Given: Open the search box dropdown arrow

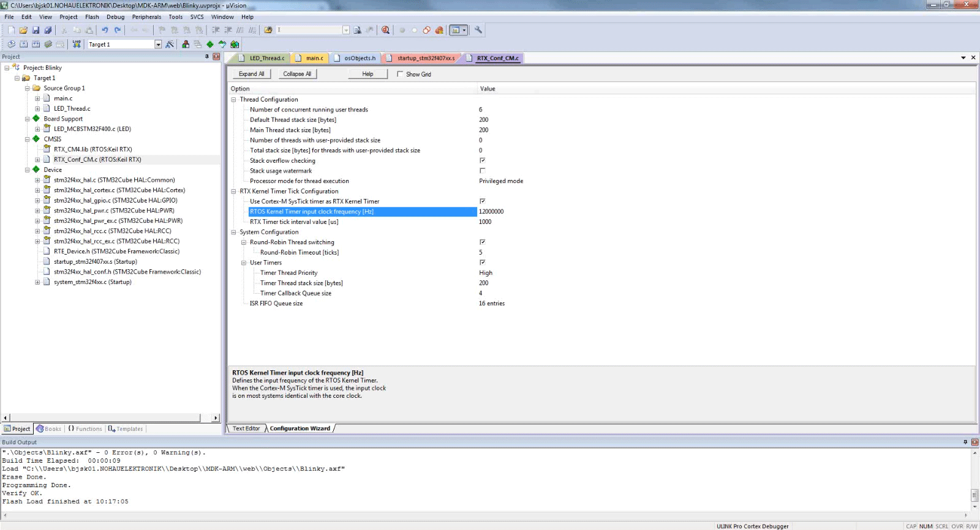Looking at the screenshot, I should pos(346,30).
